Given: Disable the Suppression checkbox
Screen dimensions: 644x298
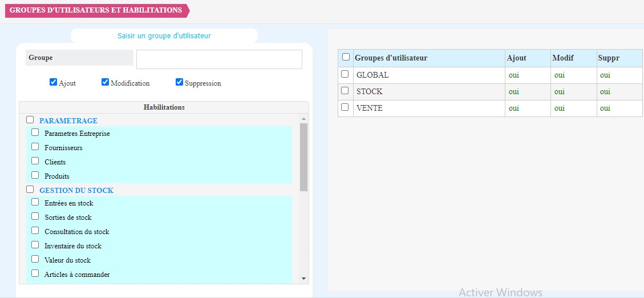Looking at the screenshot, I should (180, 82).
